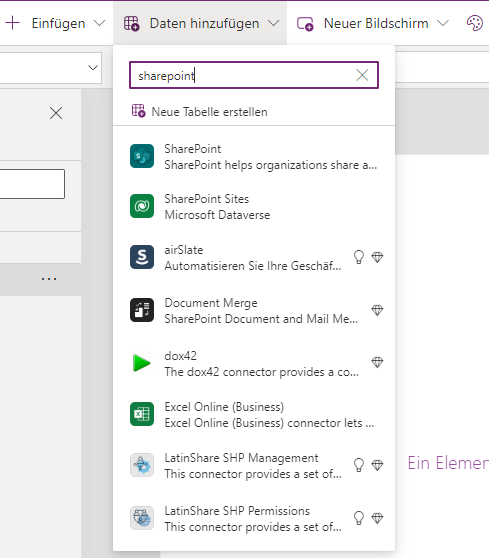Screen dimensions: 489x558
Task: Choose the SharePoint connector entry
Action: [254, 157]
